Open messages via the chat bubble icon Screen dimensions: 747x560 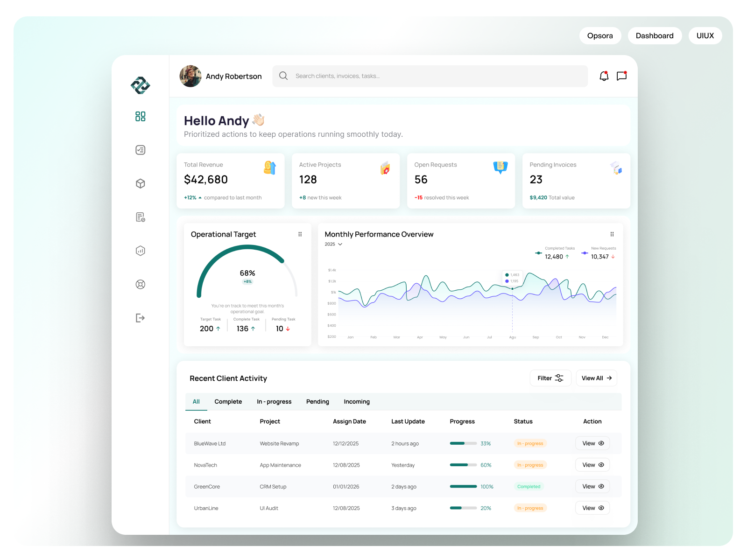tap(621, 76)
